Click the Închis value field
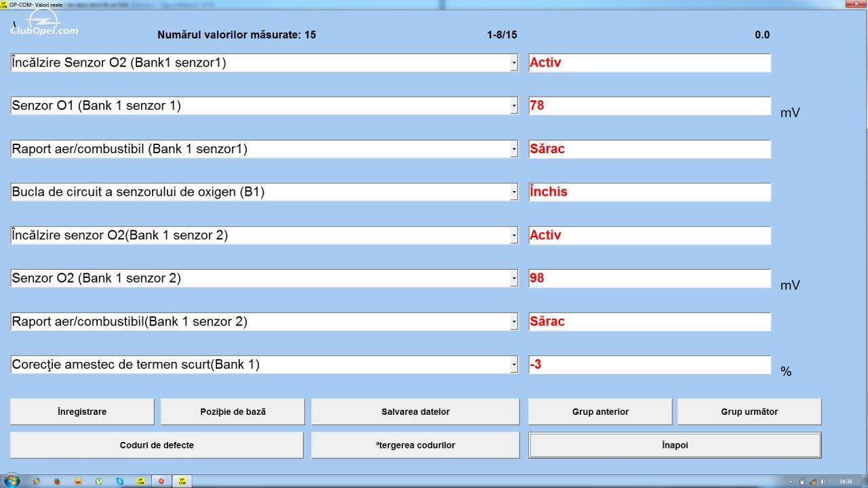Screen dimensions: 868x488 (x=650, y=192)
